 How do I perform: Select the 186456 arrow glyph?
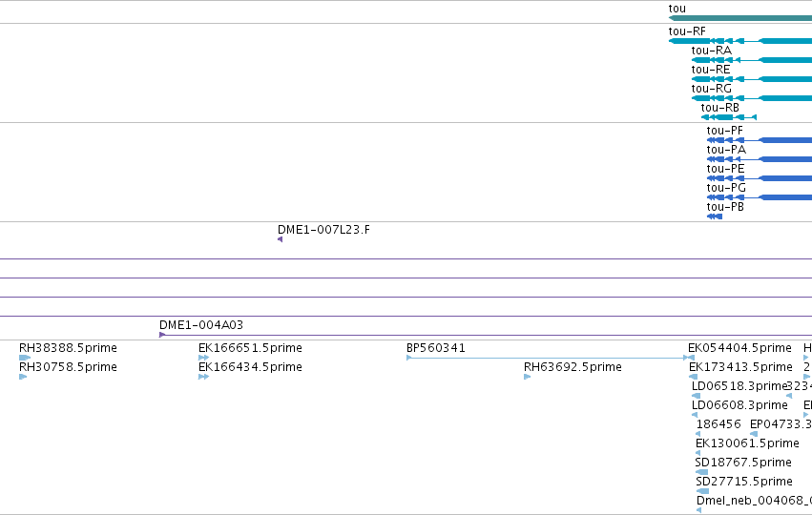point(698,434)
